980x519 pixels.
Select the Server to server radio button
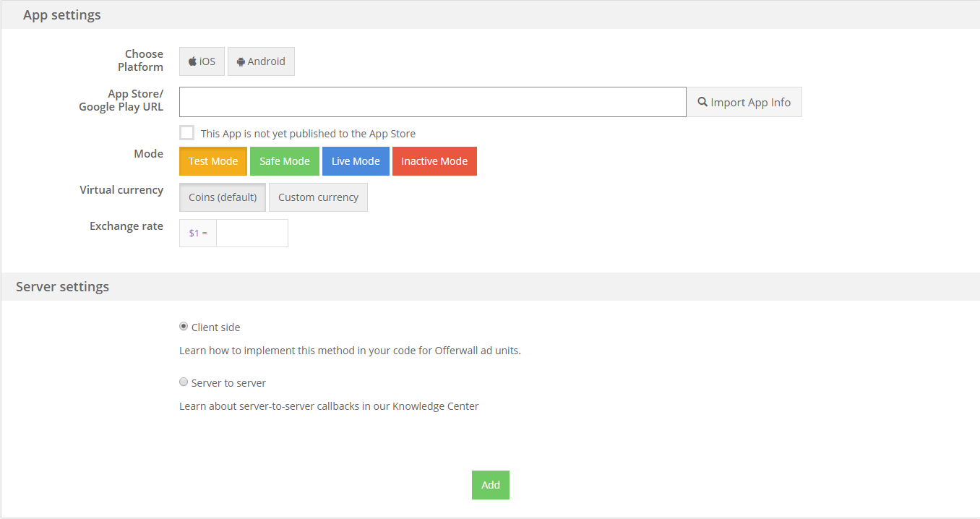184,382
